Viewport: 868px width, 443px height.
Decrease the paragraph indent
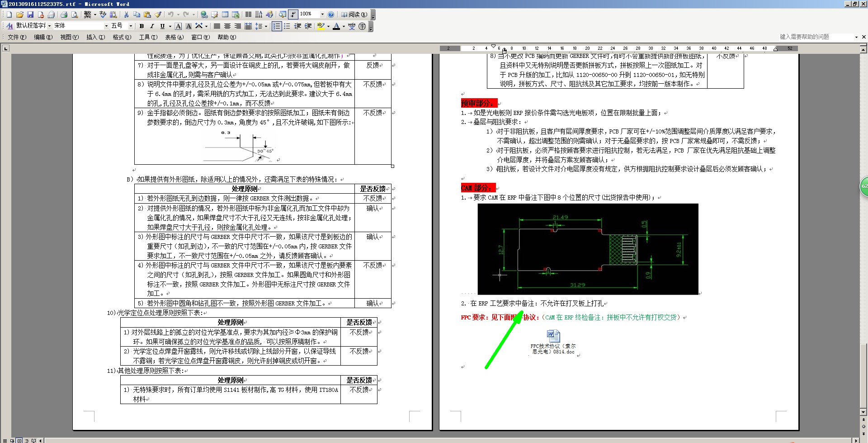297,26
